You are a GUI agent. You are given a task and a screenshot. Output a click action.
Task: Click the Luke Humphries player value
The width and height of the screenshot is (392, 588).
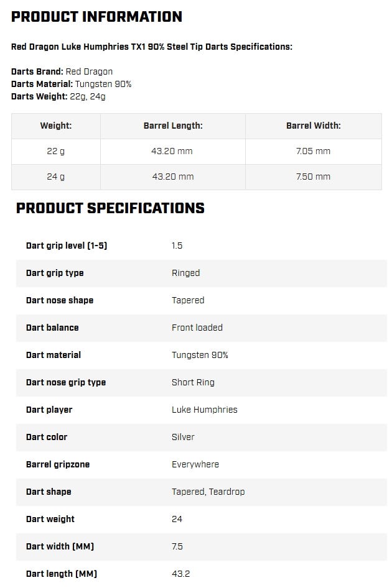[x=204, y=410]
